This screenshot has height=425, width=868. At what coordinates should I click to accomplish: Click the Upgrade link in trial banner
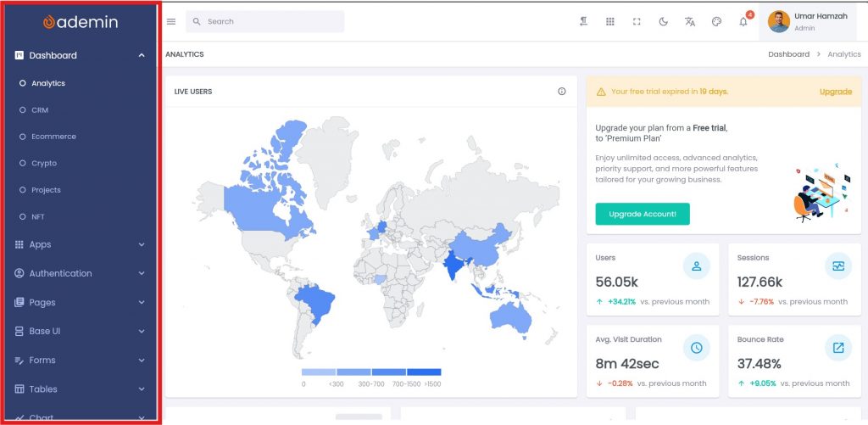point(835,92)
